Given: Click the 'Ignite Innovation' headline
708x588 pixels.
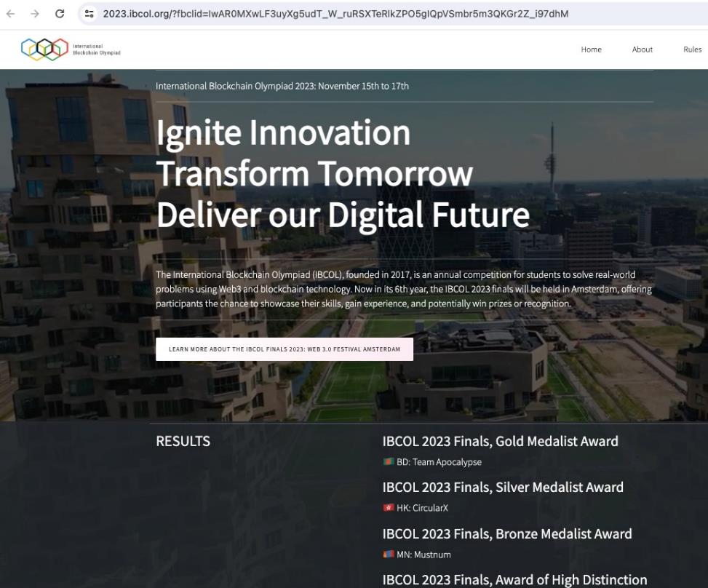Looking at the screenshot, I should coord(283,132).
